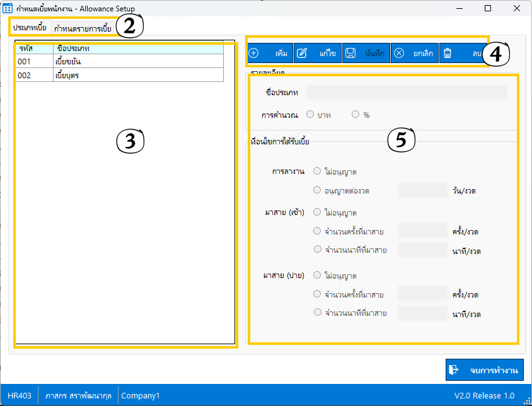
Task: Select the % calculation radio button
Action: [x=356, y=115]
